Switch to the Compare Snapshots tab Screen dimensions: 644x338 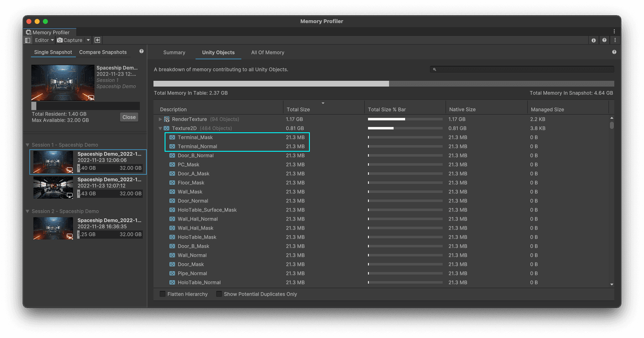(103, 52)
